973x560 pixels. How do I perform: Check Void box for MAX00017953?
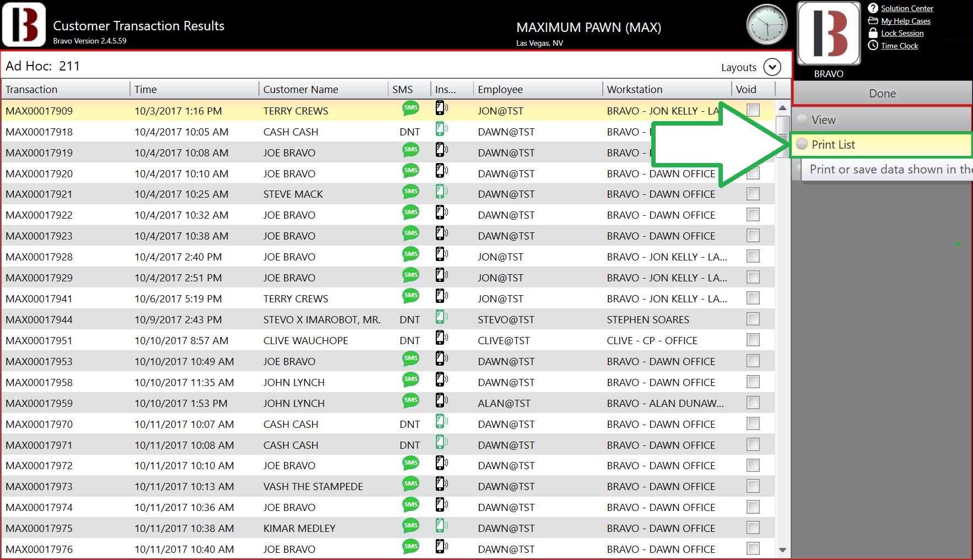coord(753,361)
